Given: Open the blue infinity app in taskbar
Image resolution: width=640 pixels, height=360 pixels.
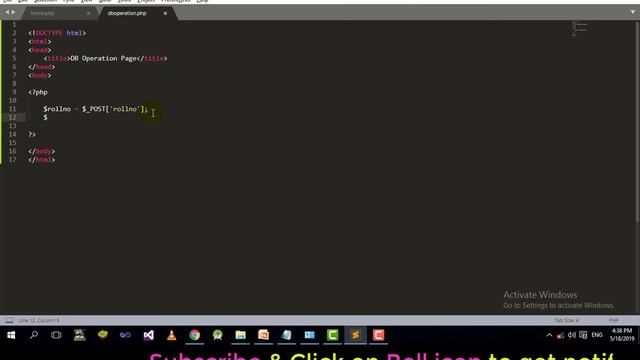Looking at the screenshot, I should coord(125,335).
